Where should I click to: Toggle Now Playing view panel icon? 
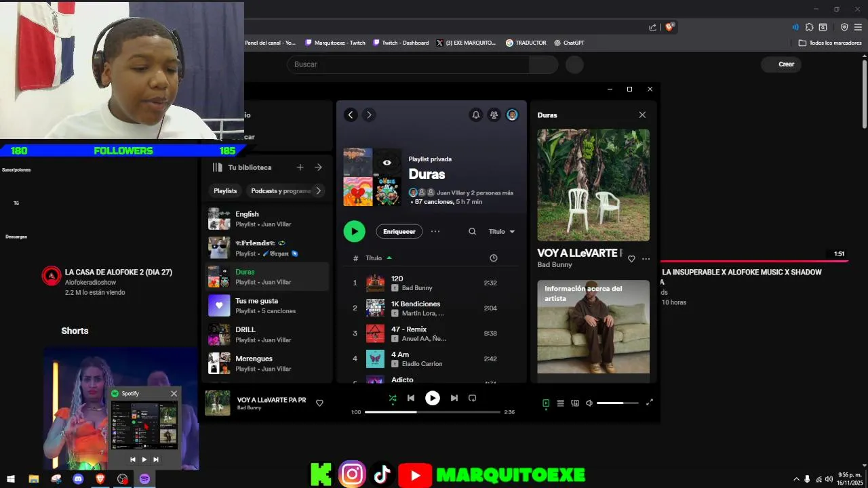point(546,403)
